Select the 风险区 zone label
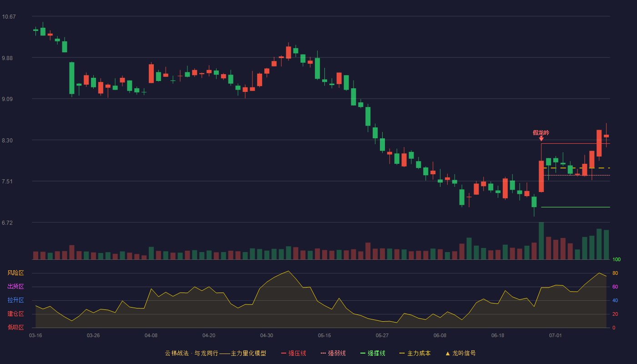This screenshot has height=364, width=637. click(x=16, y=273)
